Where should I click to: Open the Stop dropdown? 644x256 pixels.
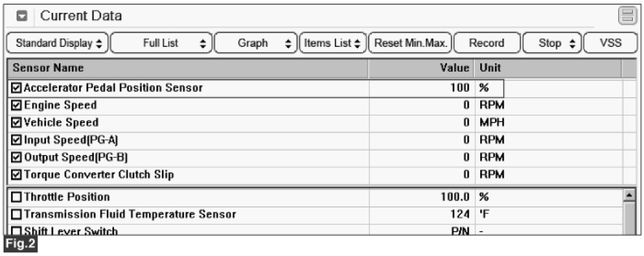[551, 43]
